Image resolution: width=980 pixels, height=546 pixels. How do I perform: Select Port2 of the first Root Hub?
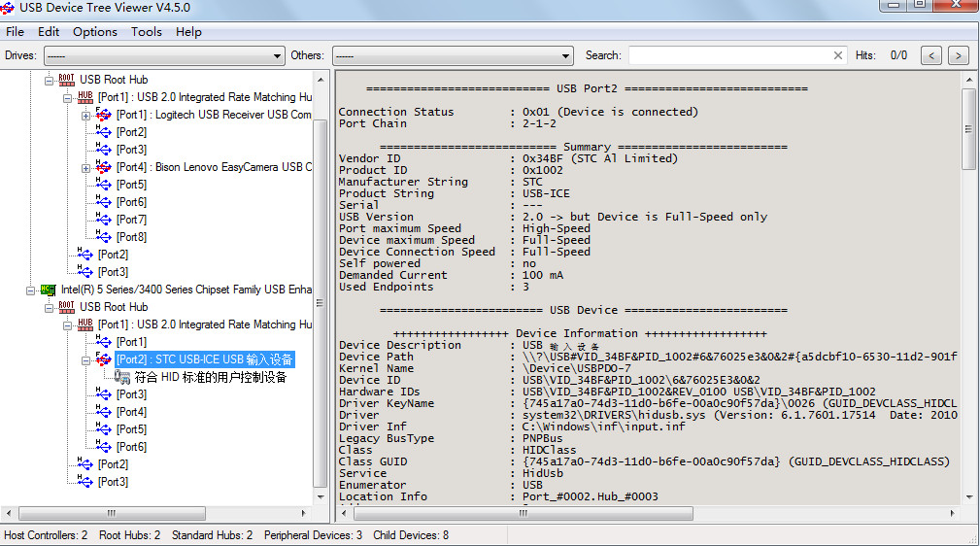pyautogui.click(x=113, y=255)
